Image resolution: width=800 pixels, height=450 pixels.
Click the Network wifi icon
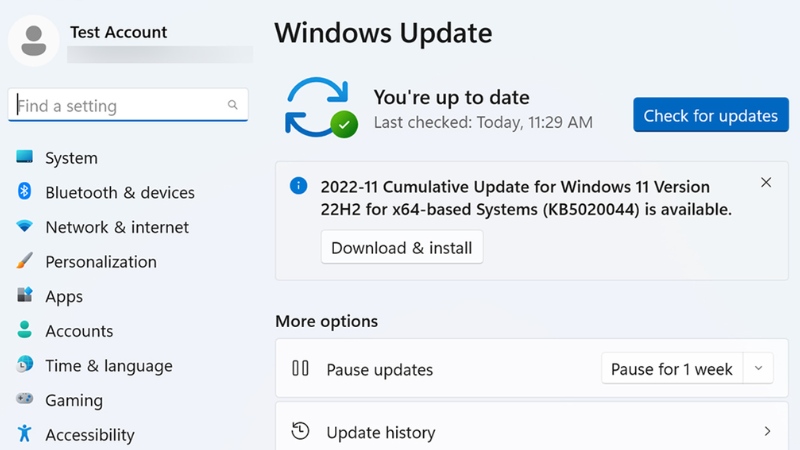pyautogui.click(x=25, y=227)
